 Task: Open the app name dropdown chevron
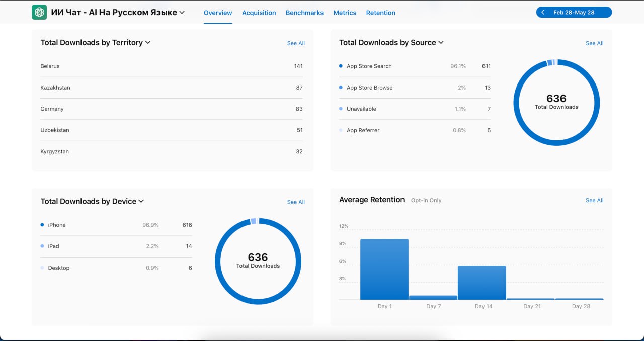tap(182, 13)
